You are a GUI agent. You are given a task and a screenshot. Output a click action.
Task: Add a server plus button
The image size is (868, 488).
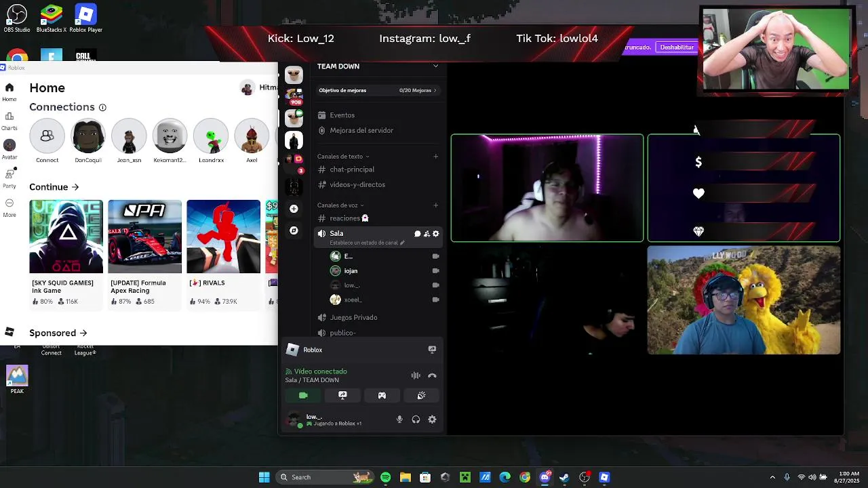point(294,209)
